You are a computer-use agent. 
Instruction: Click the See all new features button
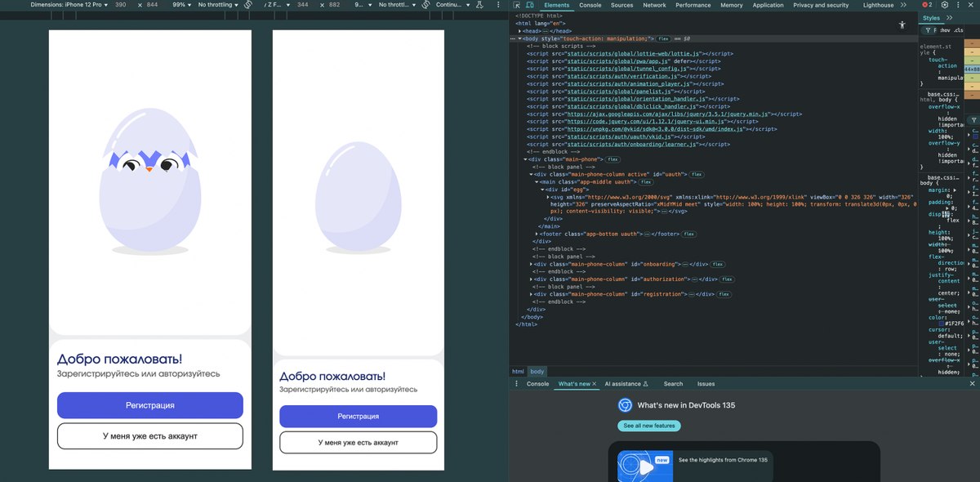click(648, 426)
